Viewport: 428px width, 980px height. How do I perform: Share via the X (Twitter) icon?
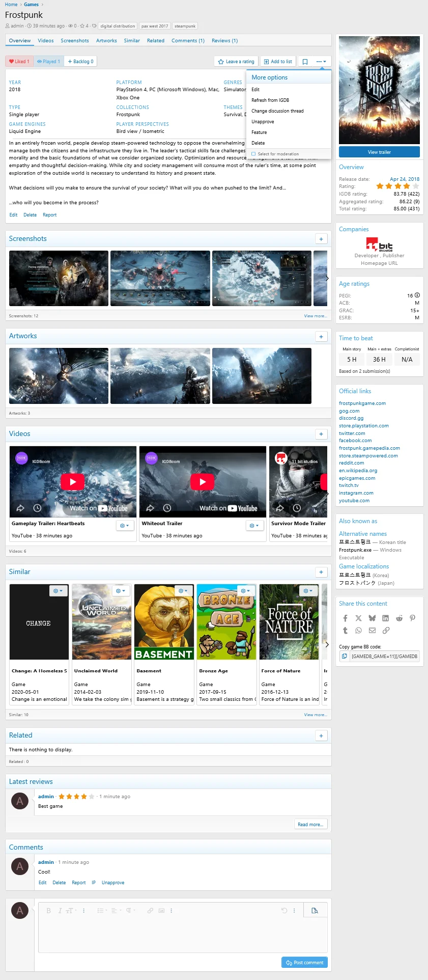pos(359,618)
